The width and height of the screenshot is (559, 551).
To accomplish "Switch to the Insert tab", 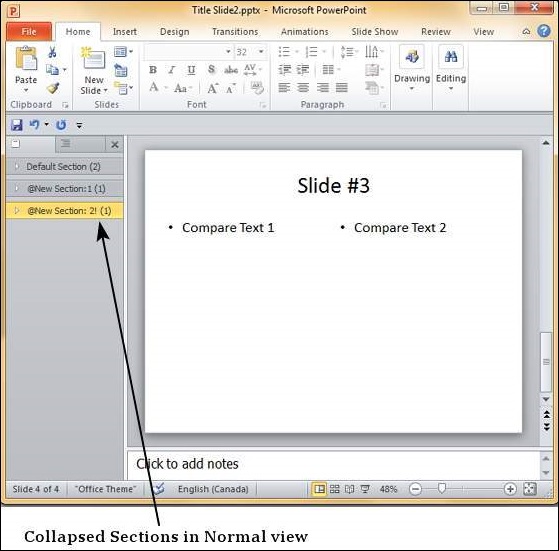I will [x=124, y=32].
